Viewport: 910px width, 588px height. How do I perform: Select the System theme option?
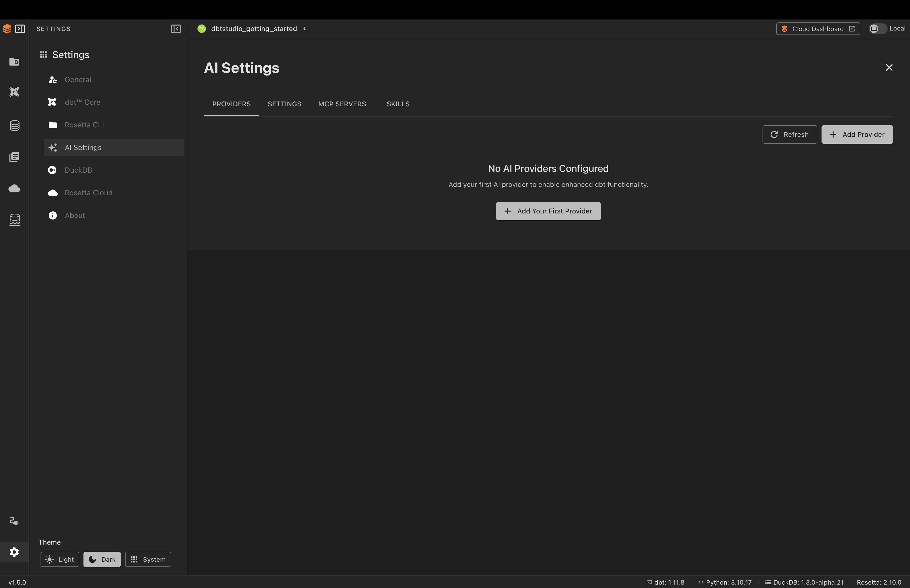point(148,559)
